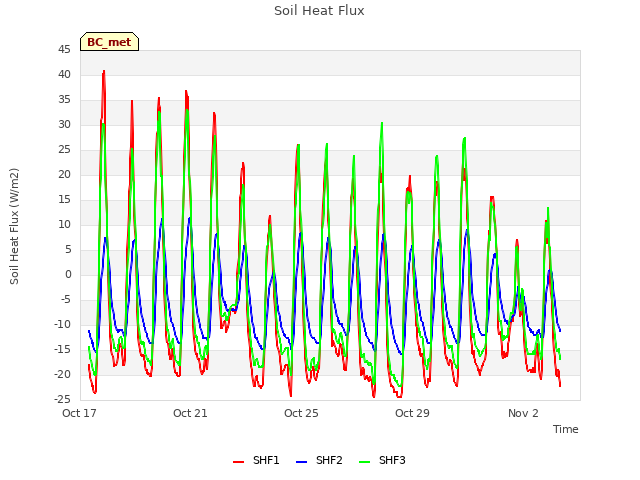
Task: Click the Nov 2 x-axis tick label
Action: click(x=523, y=413)
